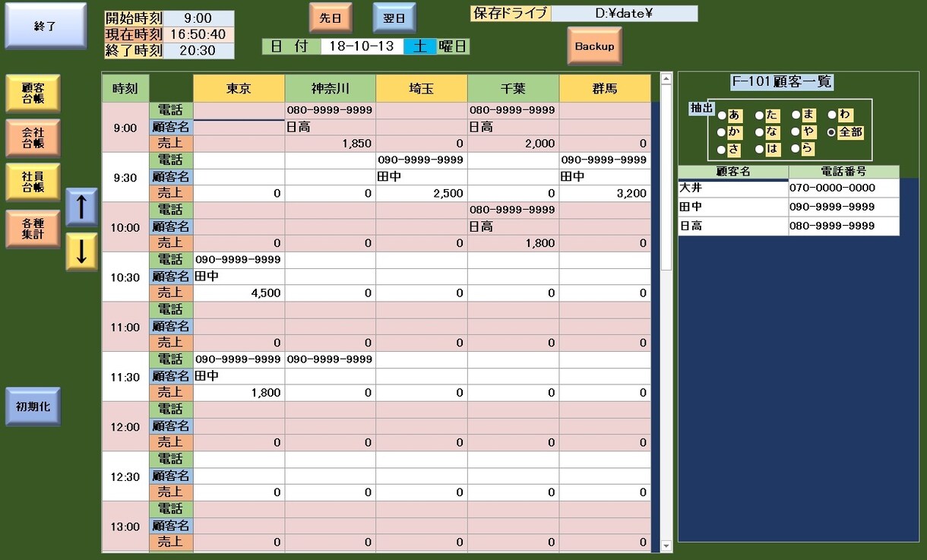Click the 時刻 column header
This screenshot has width=927, height=560.
click(125, 88)
